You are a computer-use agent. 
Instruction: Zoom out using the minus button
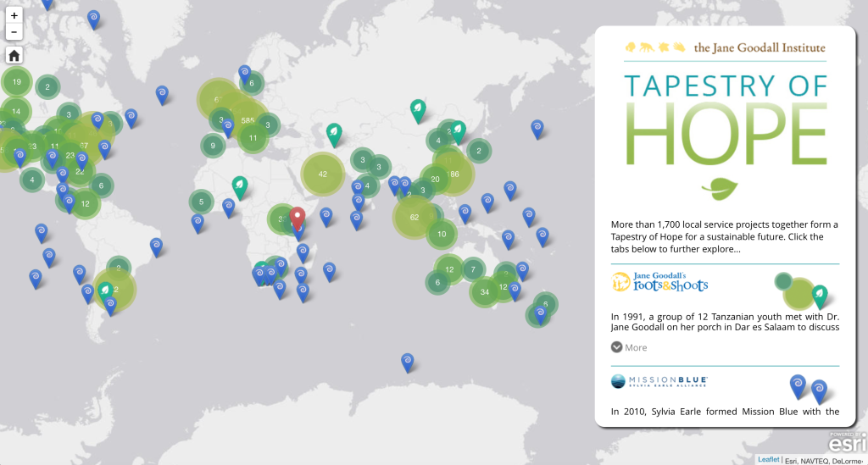click(14, 32)
